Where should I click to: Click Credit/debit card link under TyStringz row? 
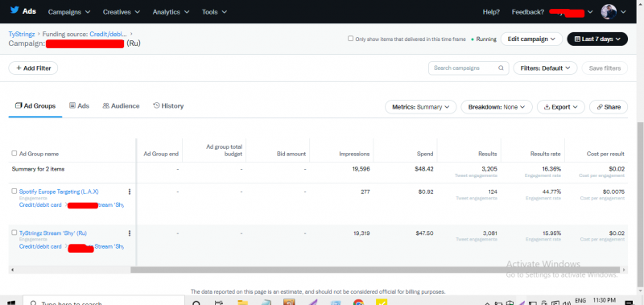[40, 246]
